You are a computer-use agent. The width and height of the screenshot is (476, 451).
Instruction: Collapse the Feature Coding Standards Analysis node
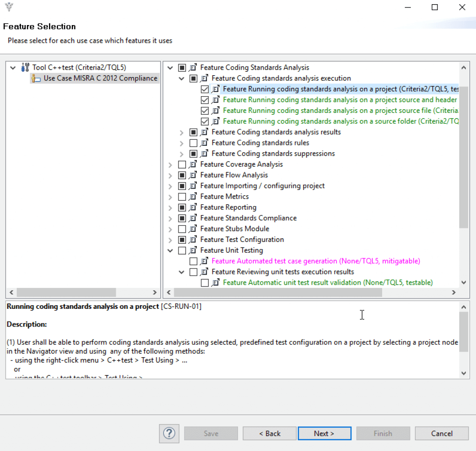pos(170,68)
